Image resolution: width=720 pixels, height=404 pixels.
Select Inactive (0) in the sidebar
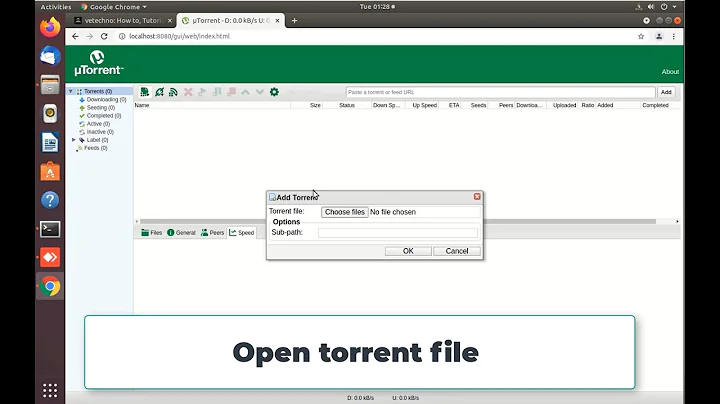pyautogui.click(x=100, y=132)
